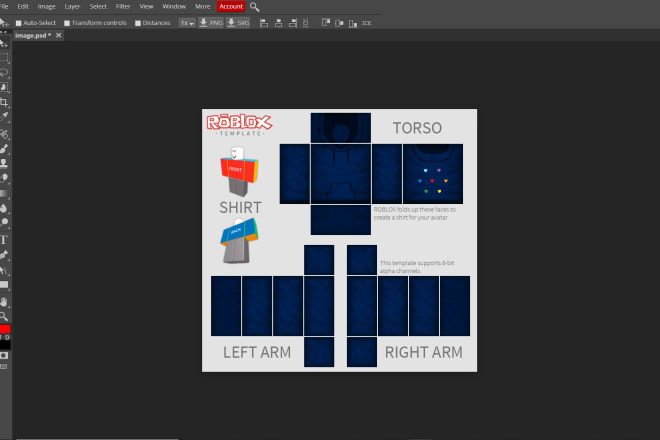660x440 pixels.
Task: Select the Eraser tool
Action: [4, 178]
